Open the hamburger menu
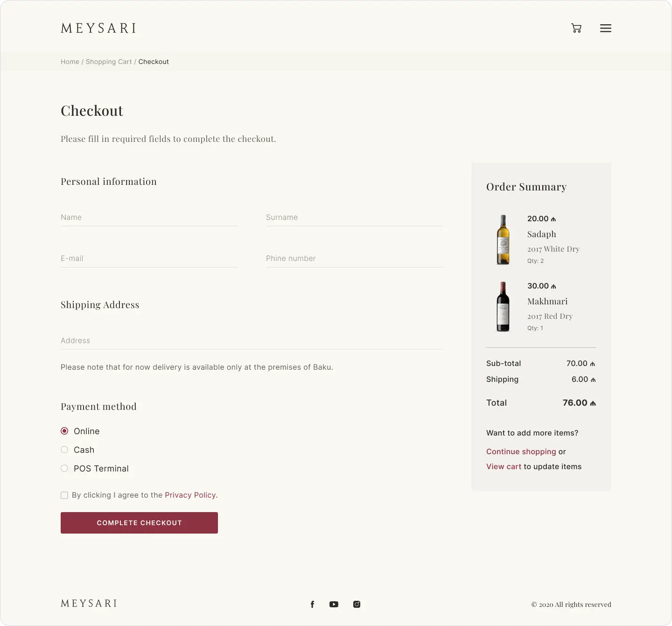This screenshot has height=626, width=672. tap(605, 28)
